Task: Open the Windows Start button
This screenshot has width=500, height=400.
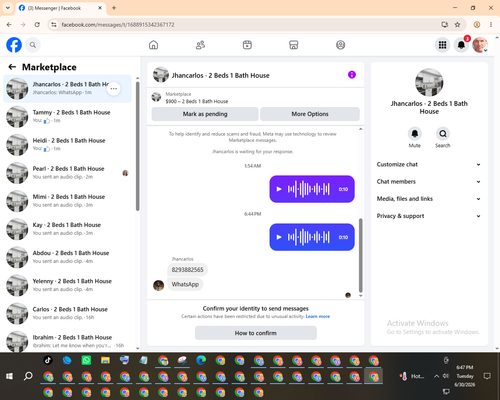Action: [9, 376]
